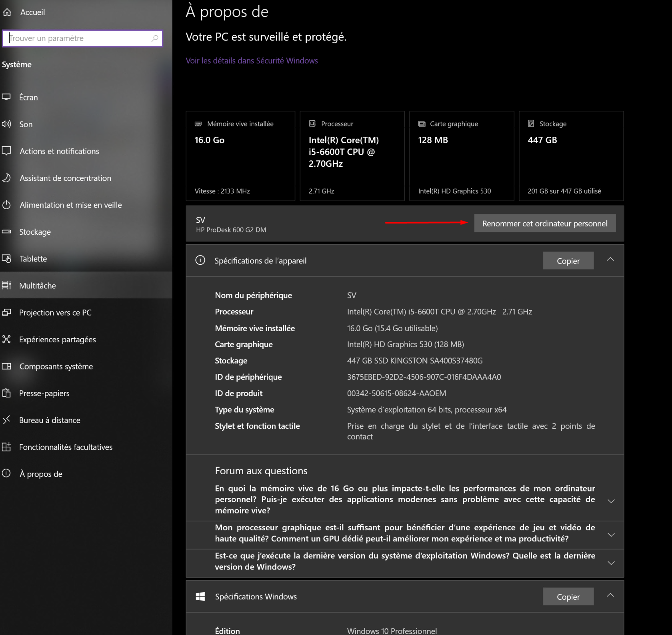Viewport: 672px width, 635px height.
Task: Click the Stockage drive icon in sidebar
Action: pos(6,232)
